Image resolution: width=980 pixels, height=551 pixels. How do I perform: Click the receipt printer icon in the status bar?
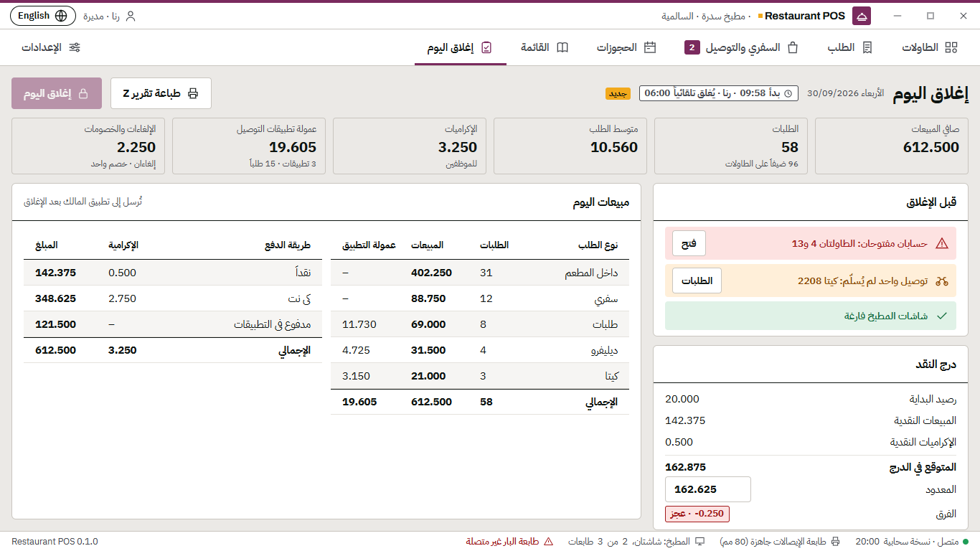coord(837,542)
